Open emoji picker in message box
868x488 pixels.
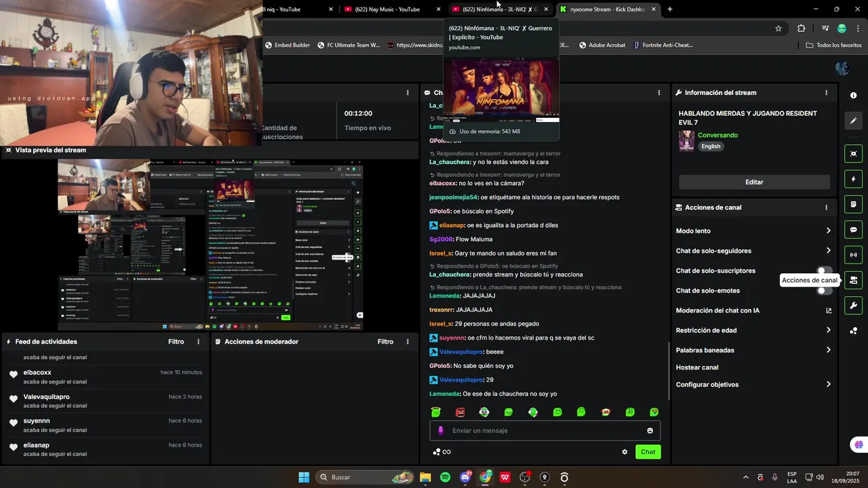(x=650, y=430)
